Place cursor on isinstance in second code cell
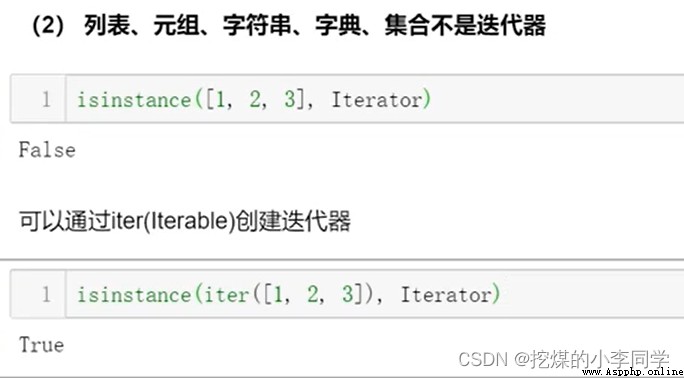This screenshot has height=378, width=684. [134, 295]
